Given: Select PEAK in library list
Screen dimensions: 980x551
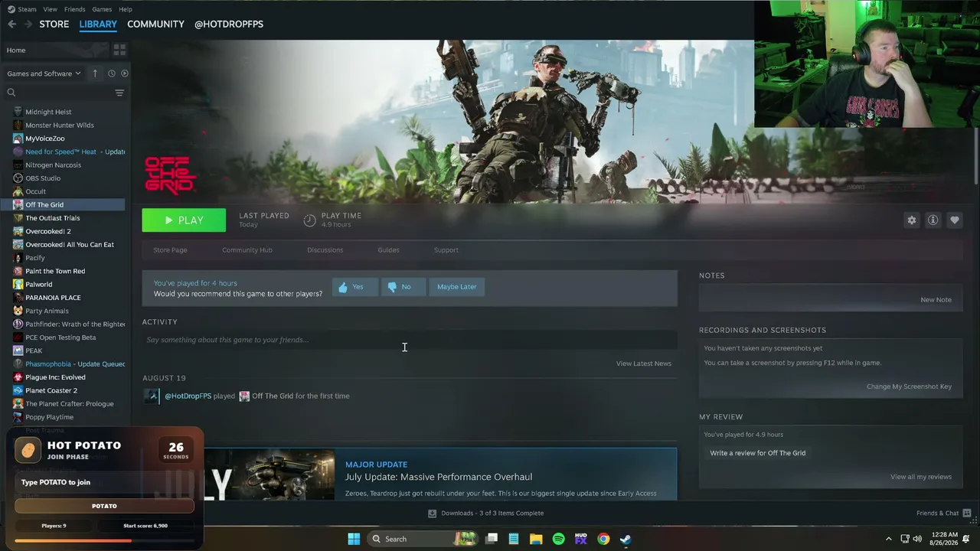Looking at the screenshot, I should click(34, 350).
